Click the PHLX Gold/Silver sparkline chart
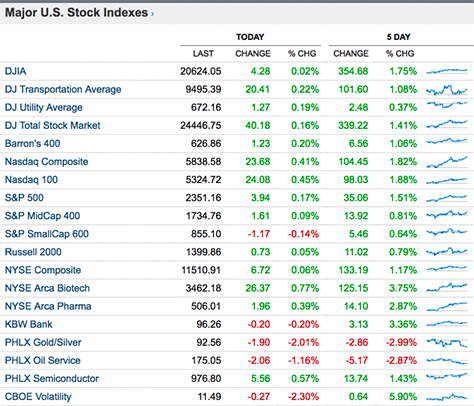Image resolution: width=474 pixels, height=406 pixels. [x=447, y=343]
